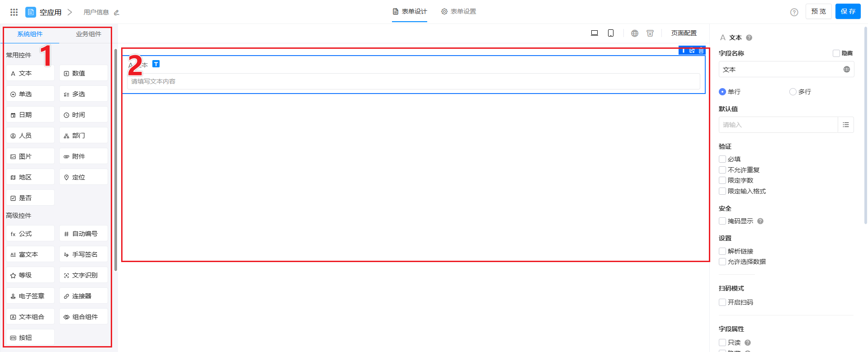The width and height of the screenshot is (868, 352).
Task: Click the clear-form trash icon in toolbar
Action: 650,33
